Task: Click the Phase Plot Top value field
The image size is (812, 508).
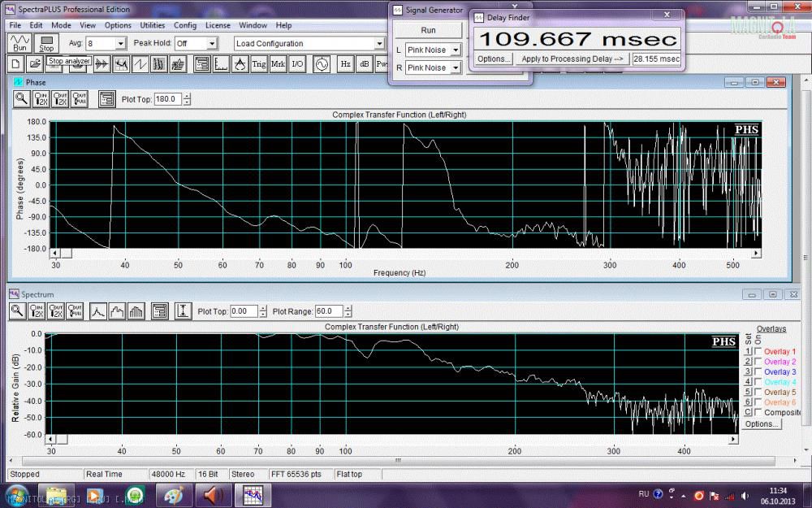Action: [168, 99]
